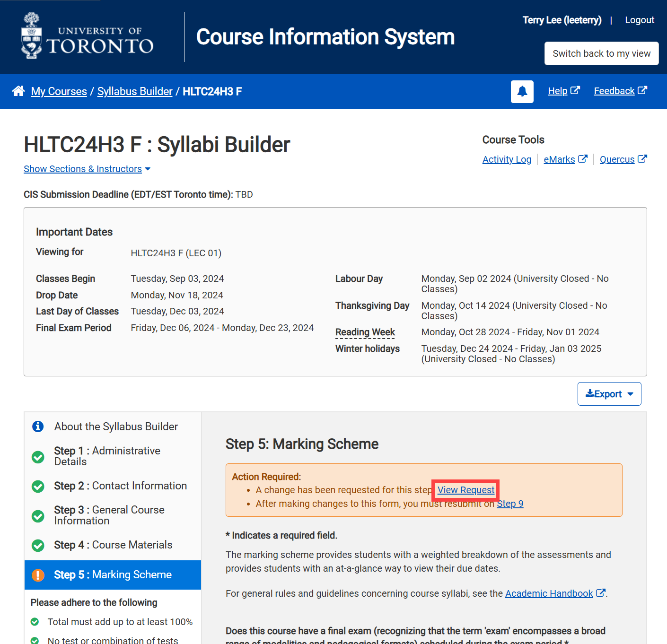The width and height of the screenshot is (667, 644).
Task: Expand Show Sections & Instructors
Action: 87,169
